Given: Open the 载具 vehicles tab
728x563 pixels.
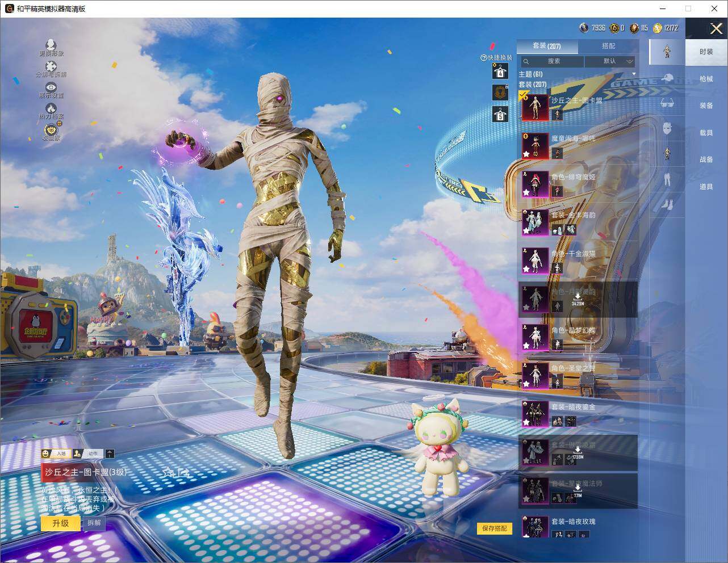Looking at the screenshot, I should [706, 133].
